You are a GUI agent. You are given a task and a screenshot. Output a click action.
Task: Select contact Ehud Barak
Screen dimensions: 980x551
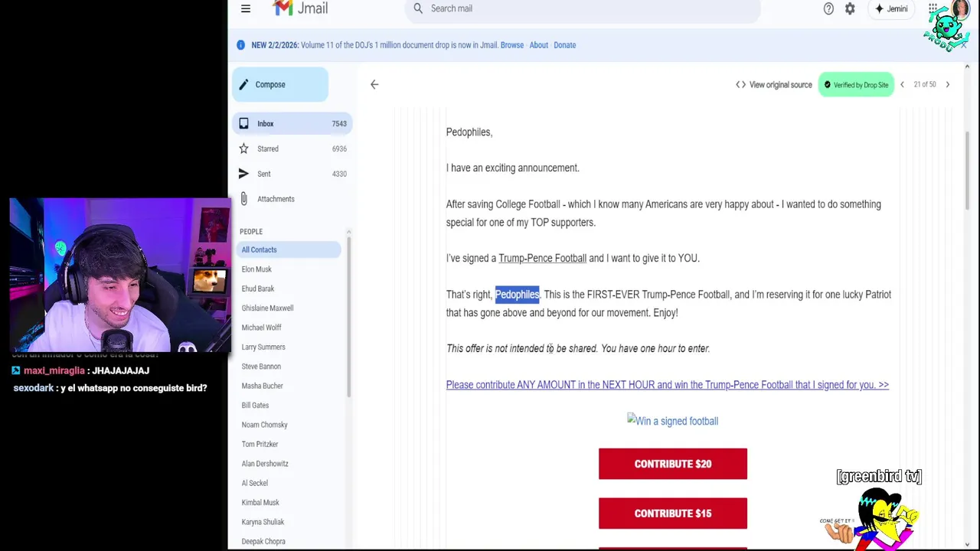click(x=258, y=289)
